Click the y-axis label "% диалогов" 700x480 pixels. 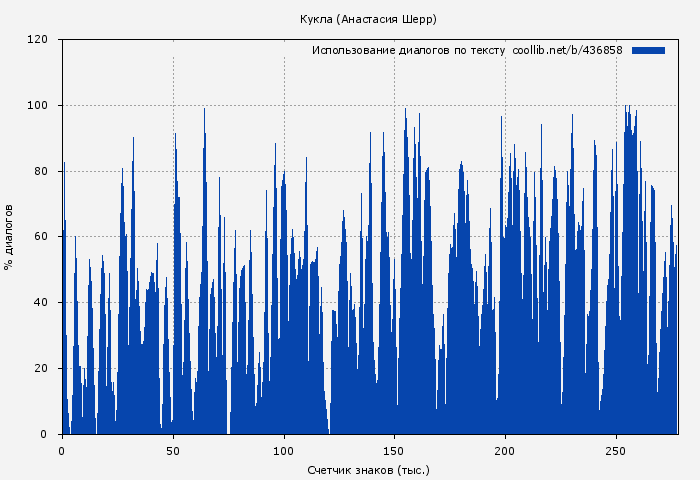[9, 237]
